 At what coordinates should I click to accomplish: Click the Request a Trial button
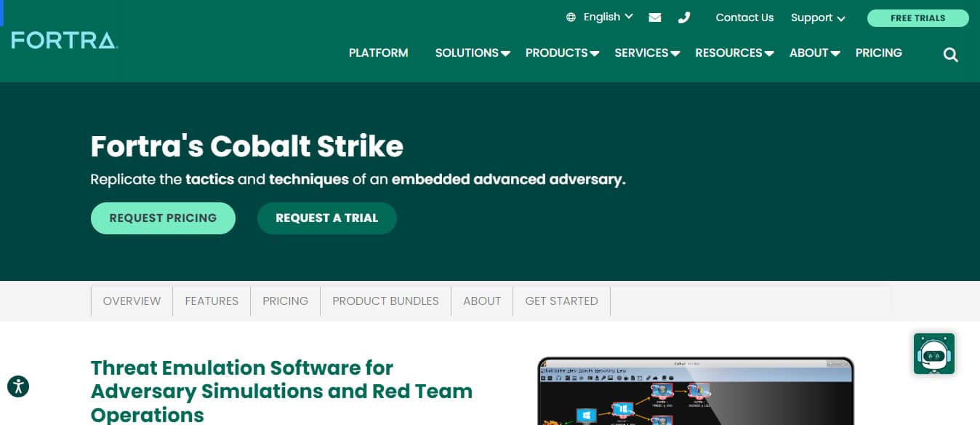click(x=327, y=218)
